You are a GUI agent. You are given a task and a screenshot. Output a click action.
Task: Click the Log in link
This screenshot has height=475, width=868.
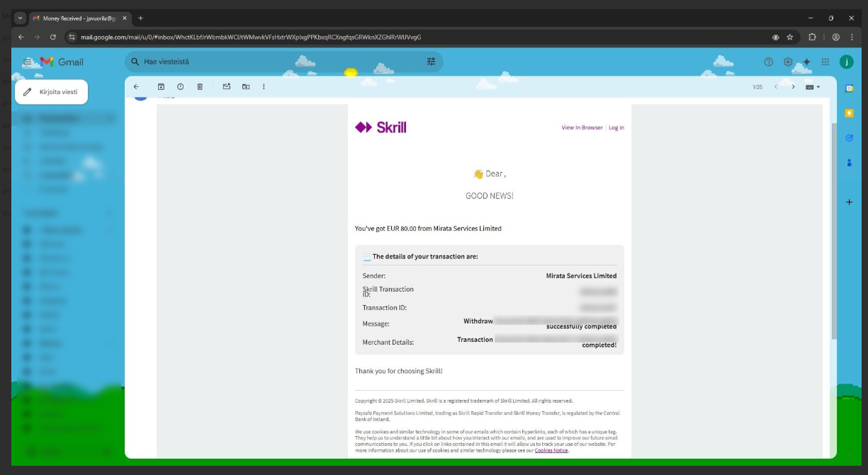[616, 127]
